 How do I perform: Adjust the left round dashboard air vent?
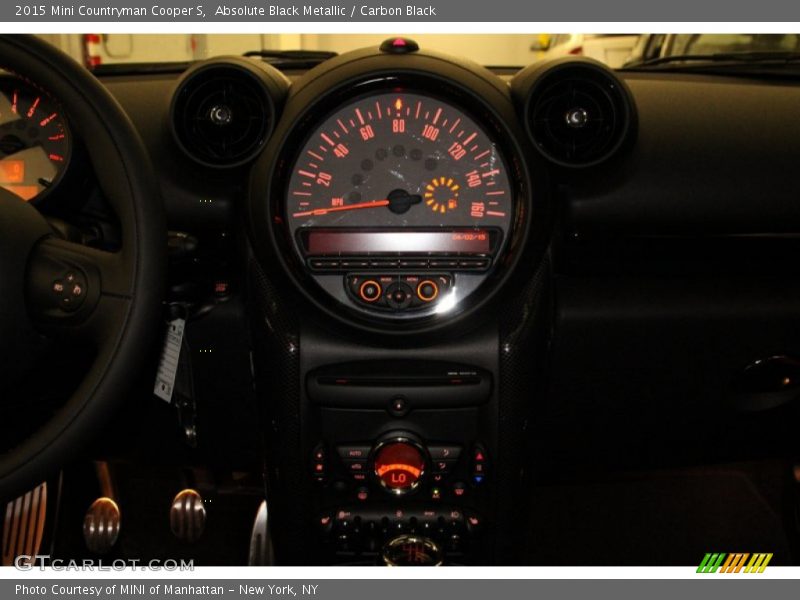tap(221, 115)
